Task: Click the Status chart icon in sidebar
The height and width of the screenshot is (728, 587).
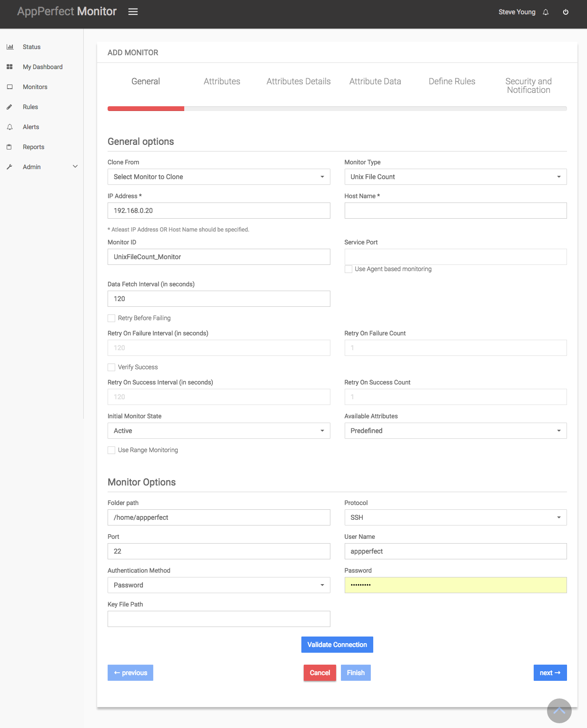Action: [x=10, y=47]
